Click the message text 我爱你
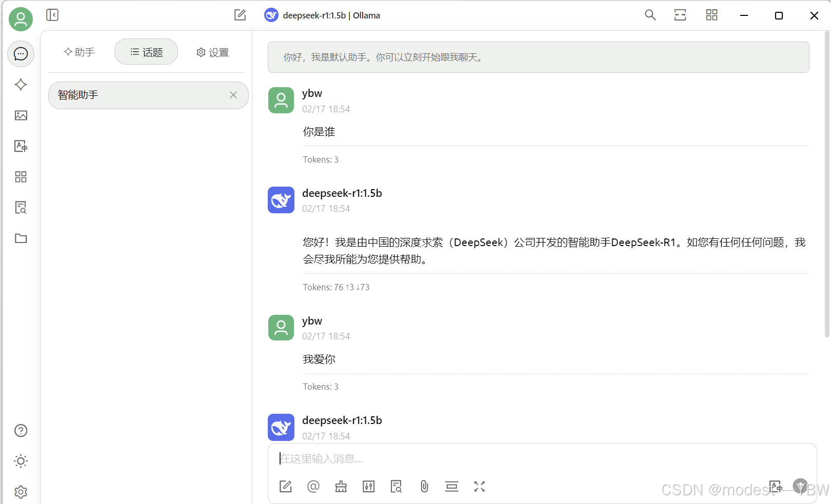The image size is (831, 504). pos(319,359)
